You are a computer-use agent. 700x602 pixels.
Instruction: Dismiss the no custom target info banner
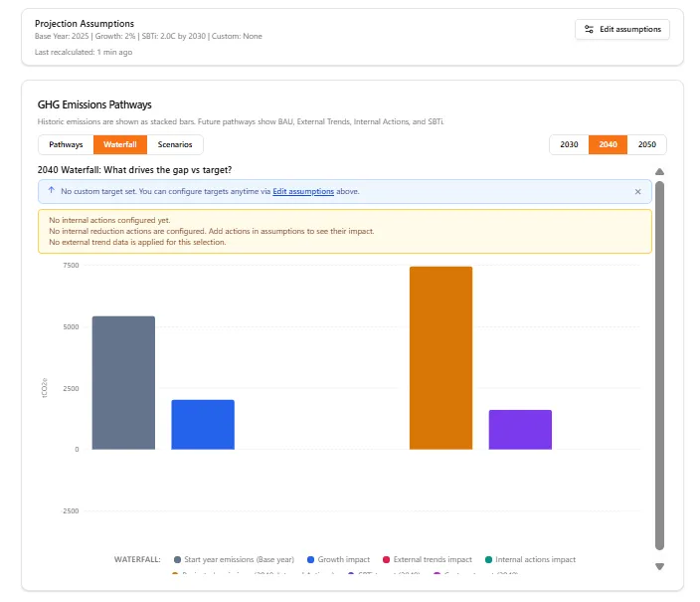(x=638, y=191)
